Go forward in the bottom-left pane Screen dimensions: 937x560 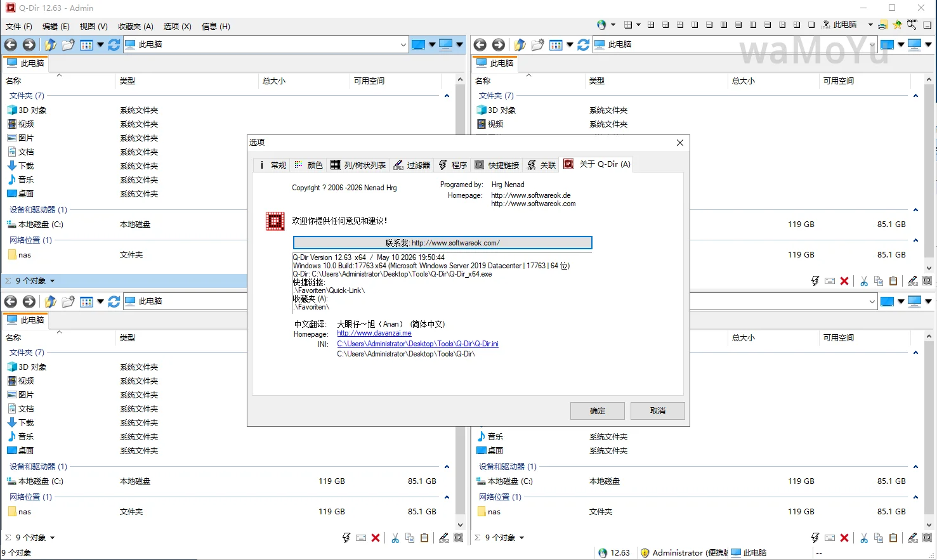pos(29,301)
